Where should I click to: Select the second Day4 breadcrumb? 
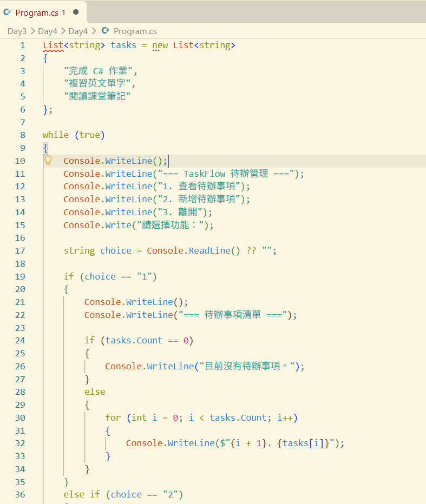[78, 31]
